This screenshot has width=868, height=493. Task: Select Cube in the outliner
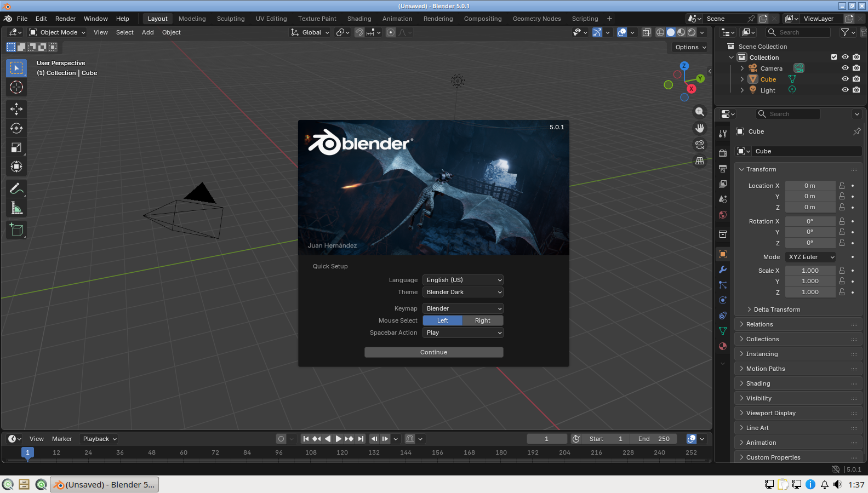coord(768,79)
